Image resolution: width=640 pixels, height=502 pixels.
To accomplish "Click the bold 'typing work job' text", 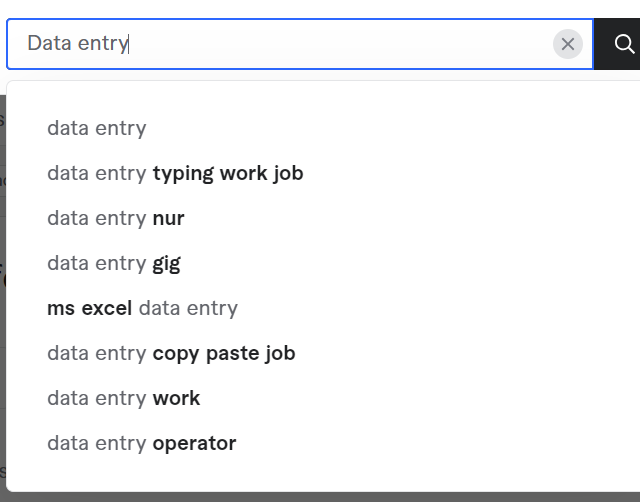I will pyautogui.click(x=228, y=173).
